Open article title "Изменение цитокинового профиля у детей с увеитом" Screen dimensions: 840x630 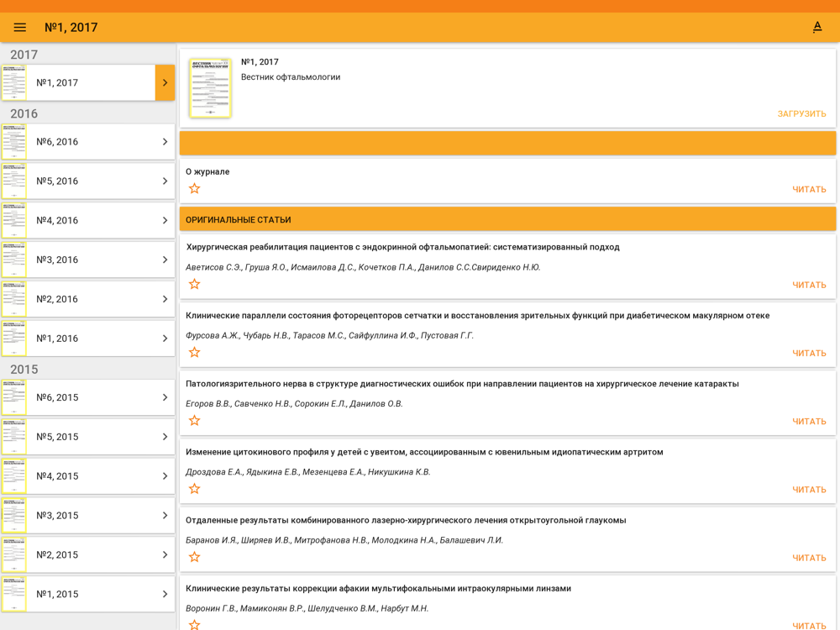pyautogui.click(x=424, y=452)
